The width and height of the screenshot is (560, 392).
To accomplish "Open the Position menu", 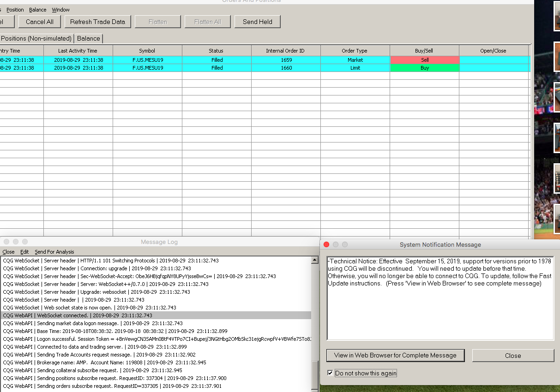I will [x=15, y=10].
